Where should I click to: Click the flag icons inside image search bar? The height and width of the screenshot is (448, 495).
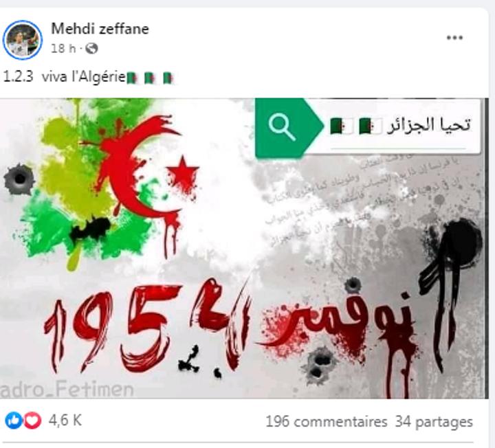click(x=356, y=126)
